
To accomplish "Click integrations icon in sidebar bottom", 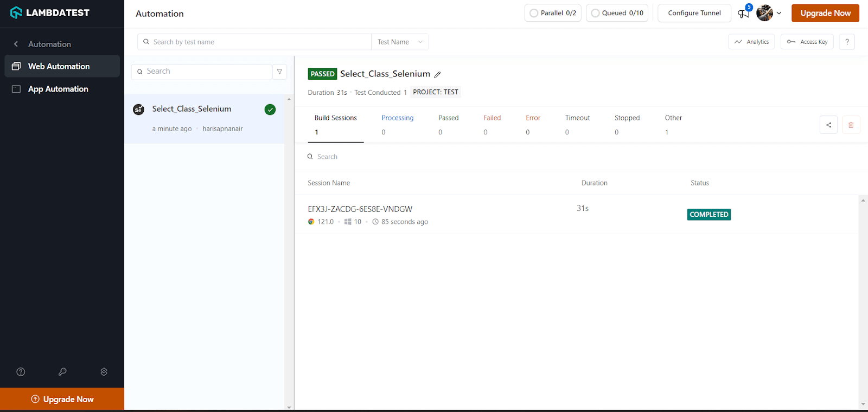I will point(104,372).
